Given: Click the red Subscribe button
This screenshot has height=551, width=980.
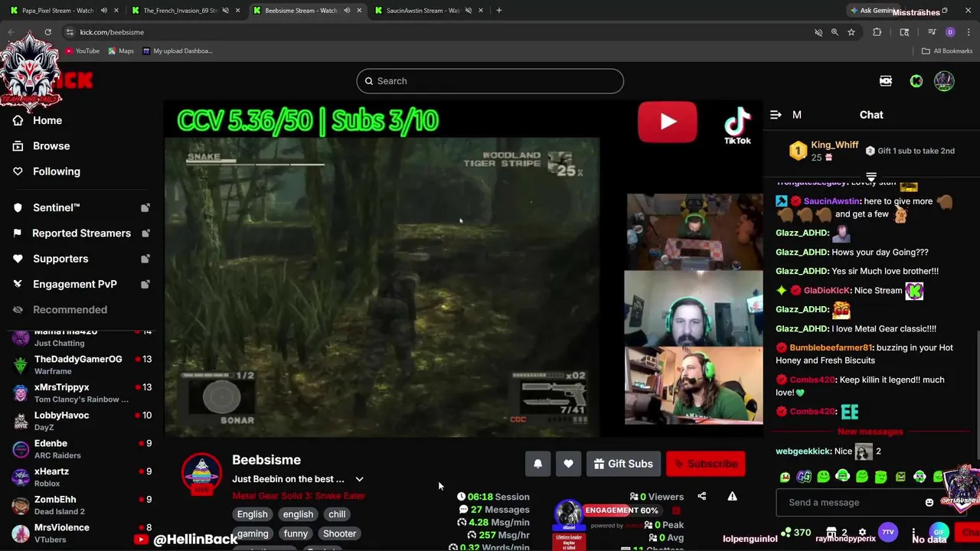Looking at the screenshot, I should [705, 464].
